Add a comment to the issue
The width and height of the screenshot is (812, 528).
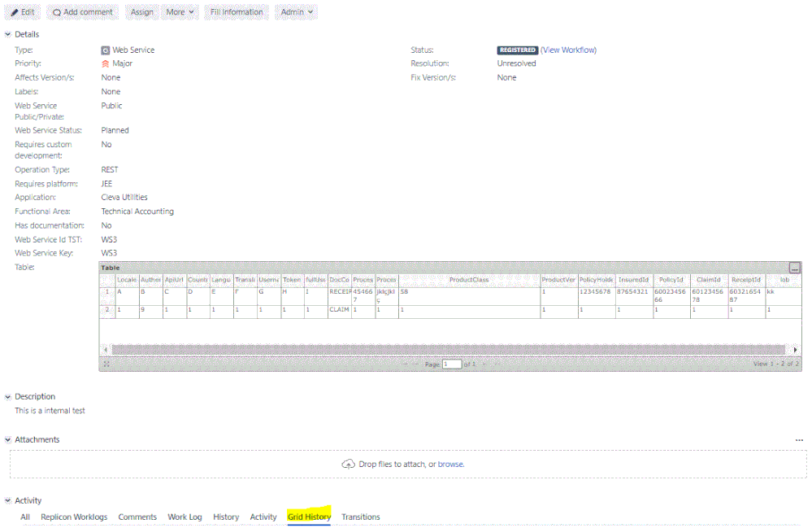coord(82,12)
